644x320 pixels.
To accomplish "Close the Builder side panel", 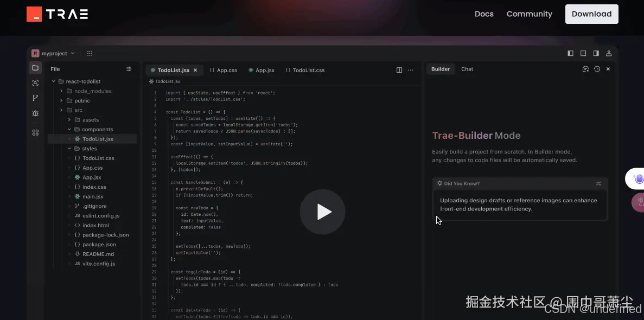I will pyautogui.click(x=608, y=69).
